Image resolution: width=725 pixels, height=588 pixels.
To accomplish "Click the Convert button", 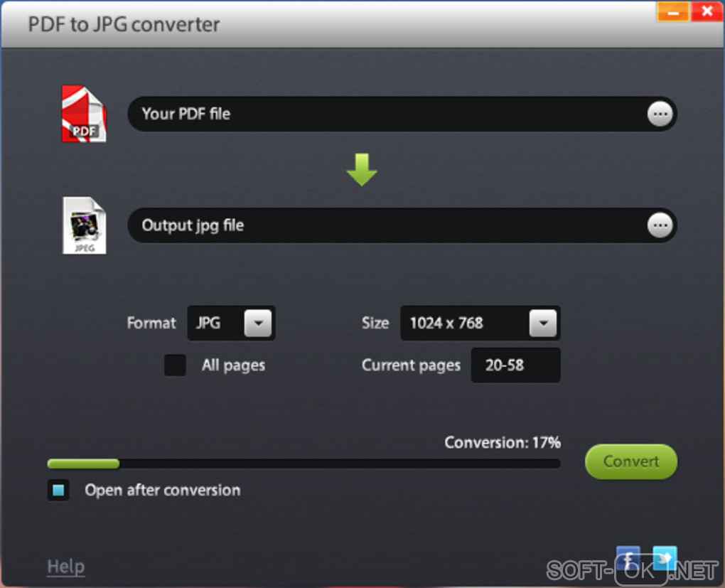I will point(631,461).
